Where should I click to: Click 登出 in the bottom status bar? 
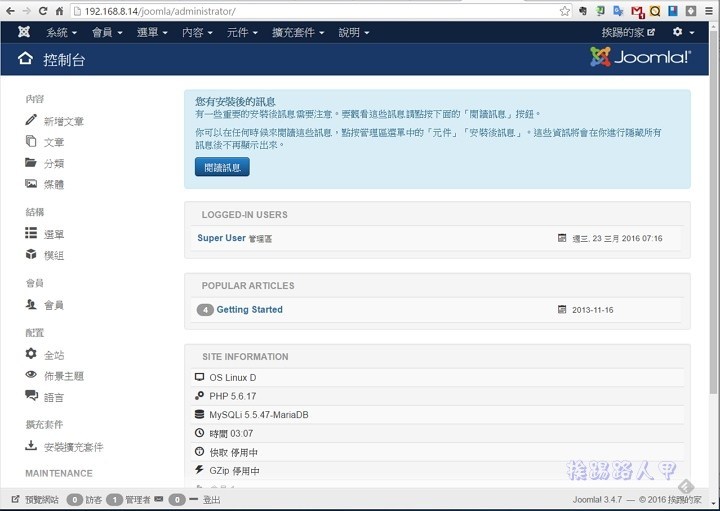pyautogui.click(x=212, y=499)
